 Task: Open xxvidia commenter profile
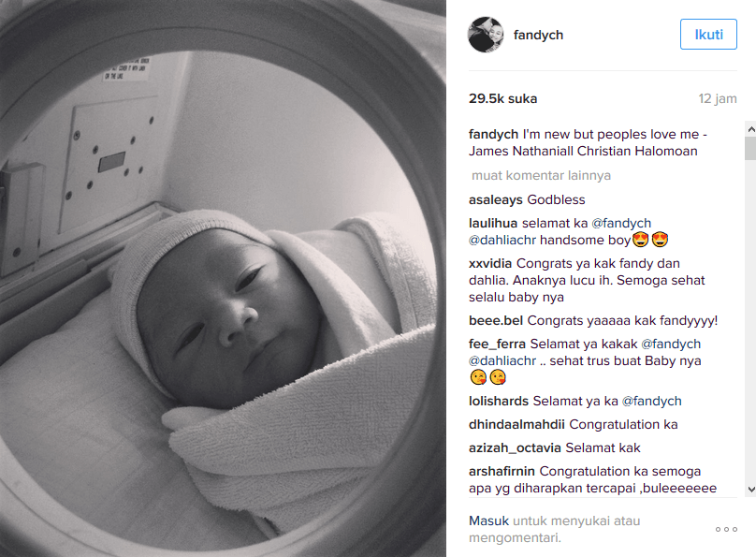tap(490, 264)
